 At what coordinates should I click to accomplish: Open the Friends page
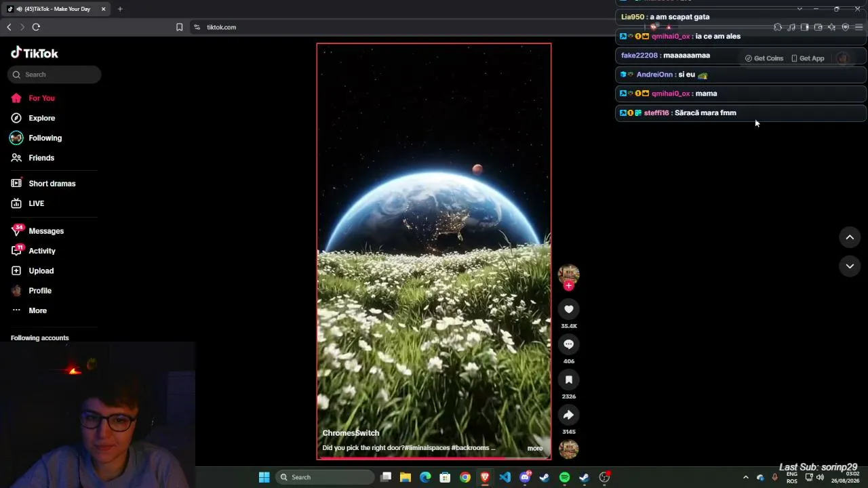pos(33,158)
